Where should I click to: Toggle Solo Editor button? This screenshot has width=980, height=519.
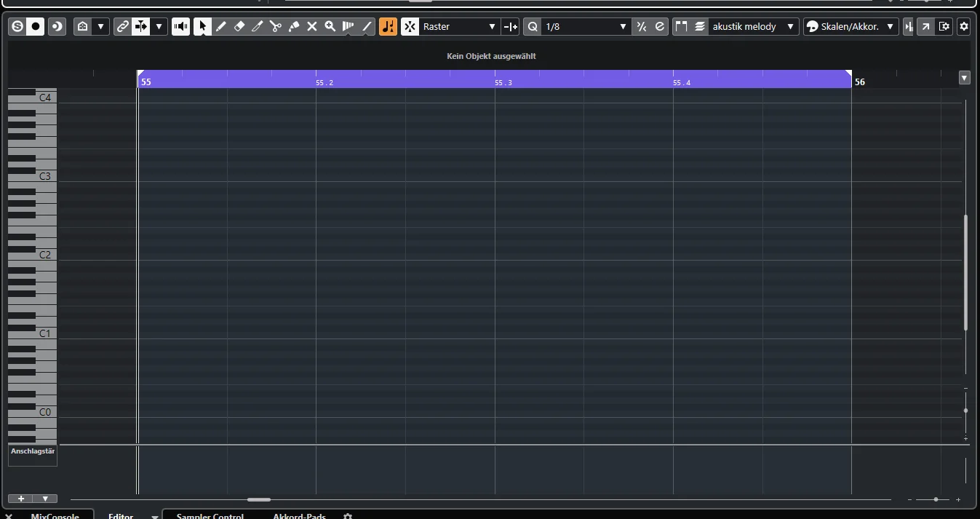17,27
